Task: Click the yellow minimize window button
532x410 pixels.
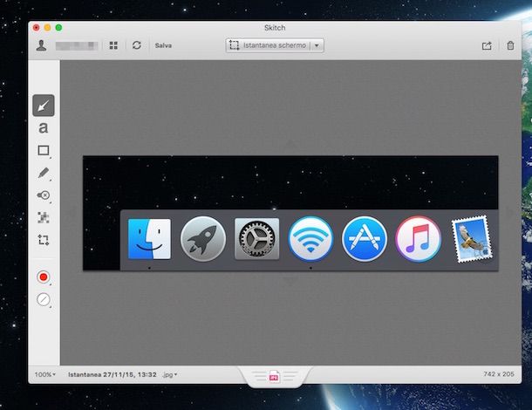Action: tap(47, 28)
